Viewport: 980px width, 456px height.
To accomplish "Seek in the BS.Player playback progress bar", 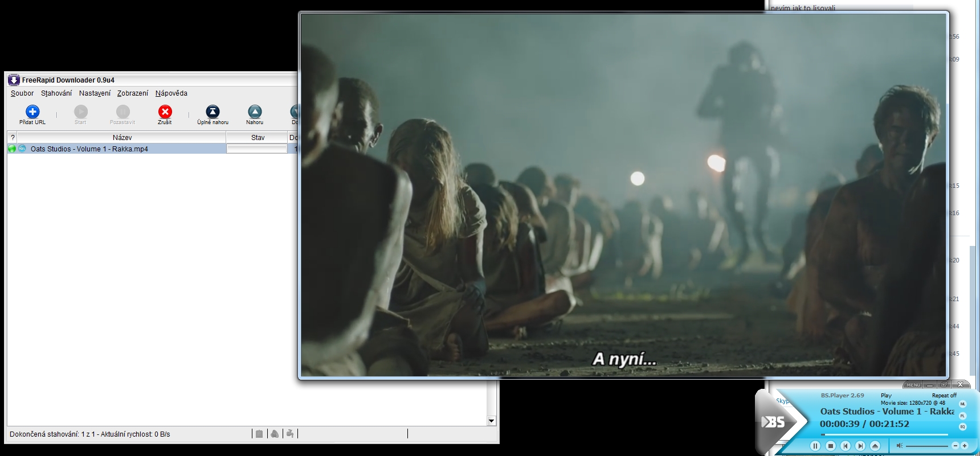I will [885, 434].
